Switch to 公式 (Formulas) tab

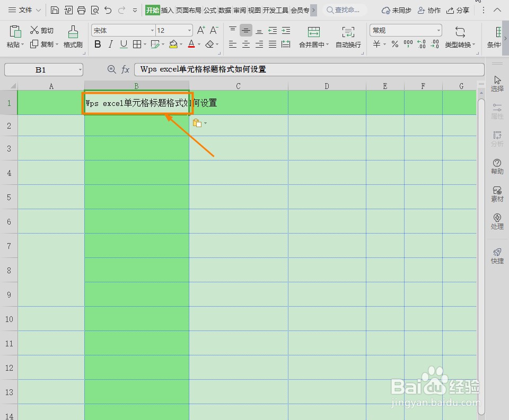pos(210,11)
